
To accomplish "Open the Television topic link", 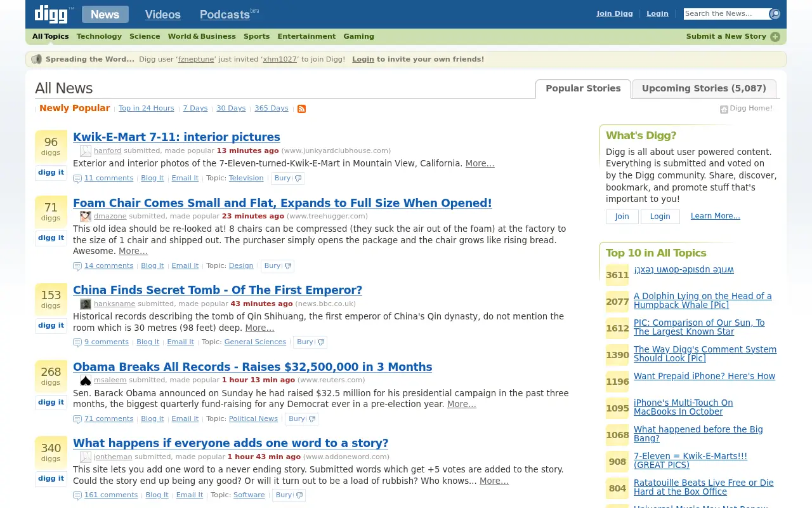I will [246, 178].
